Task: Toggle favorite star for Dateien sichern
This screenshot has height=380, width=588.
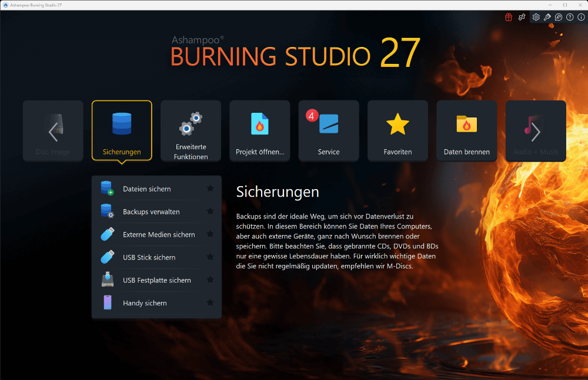Action: click(210, 189)
